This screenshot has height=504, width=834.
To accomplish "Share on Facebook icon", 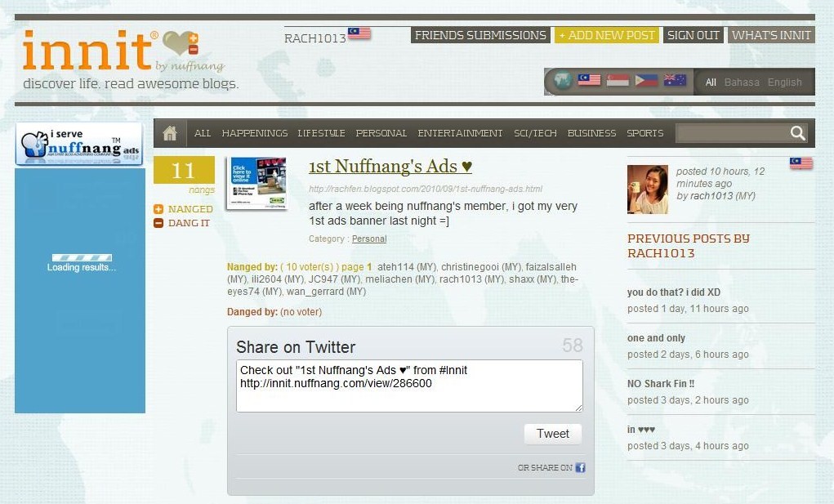I will click(580, 467).
